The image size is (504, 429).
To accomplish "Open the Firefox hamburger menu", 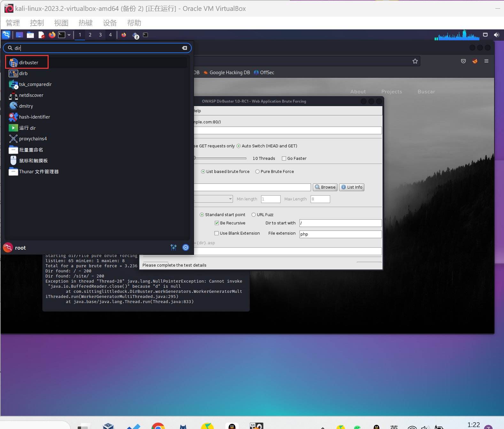I will (x=486, y=61).
